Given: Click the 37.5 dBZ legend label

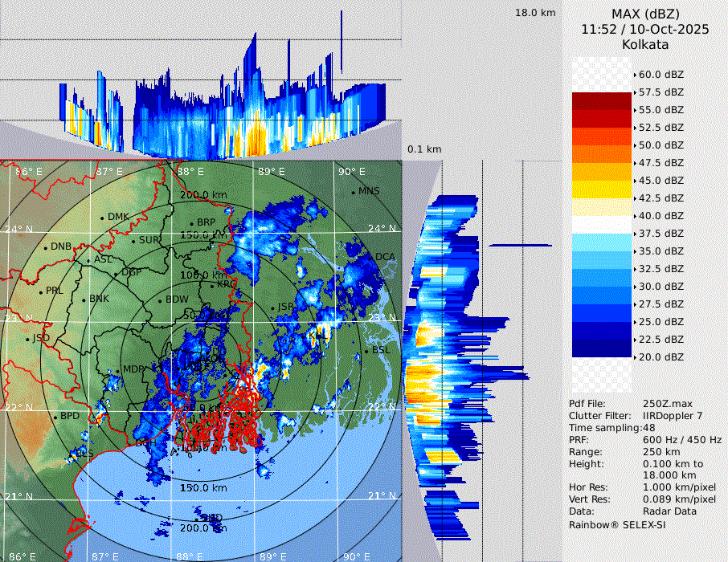Looking at the screenshot, I should tap(661, 234).
